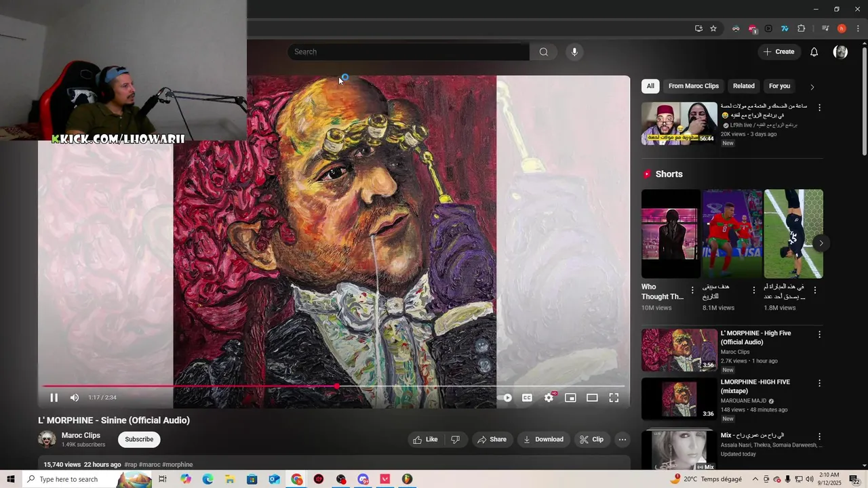Open options for 'Who Thought Th...' short
This screenshot has width=868, height=488.
[692, 290]
